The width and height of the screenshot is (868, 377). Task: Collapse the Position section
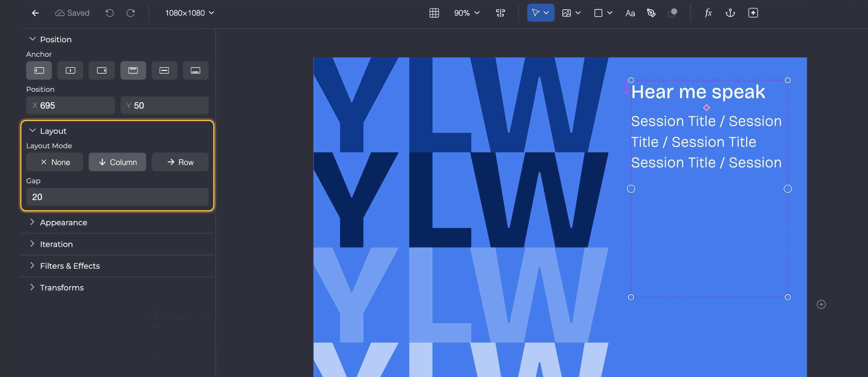32,39
